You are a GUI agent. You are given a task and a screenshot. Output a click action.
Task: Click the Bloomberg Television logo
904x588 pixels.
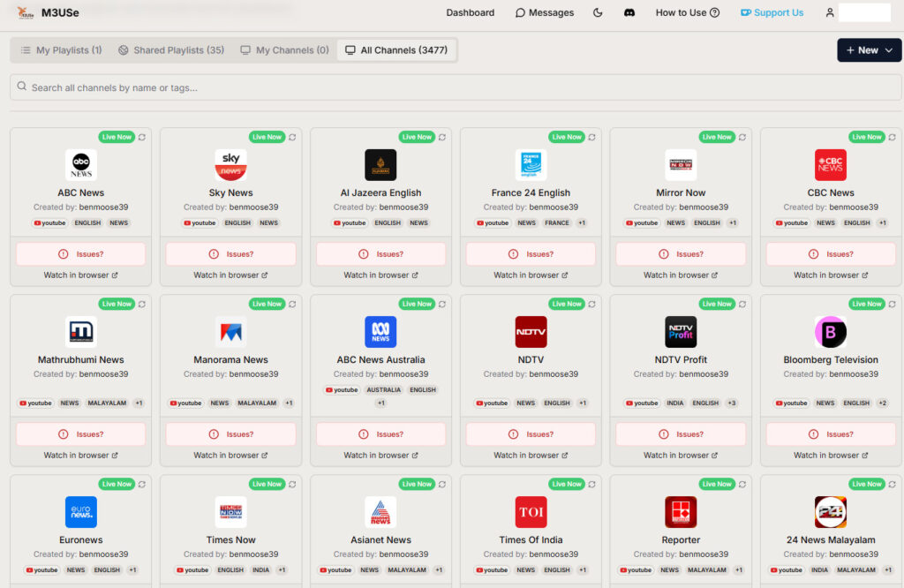coord(831,331)
